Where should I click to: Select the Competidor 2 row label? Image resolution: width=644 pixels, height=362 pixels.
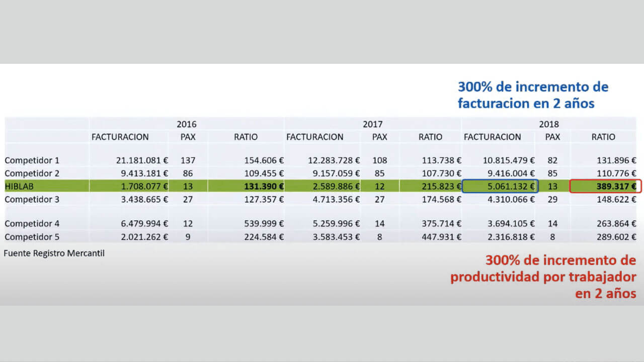(32, 173)
